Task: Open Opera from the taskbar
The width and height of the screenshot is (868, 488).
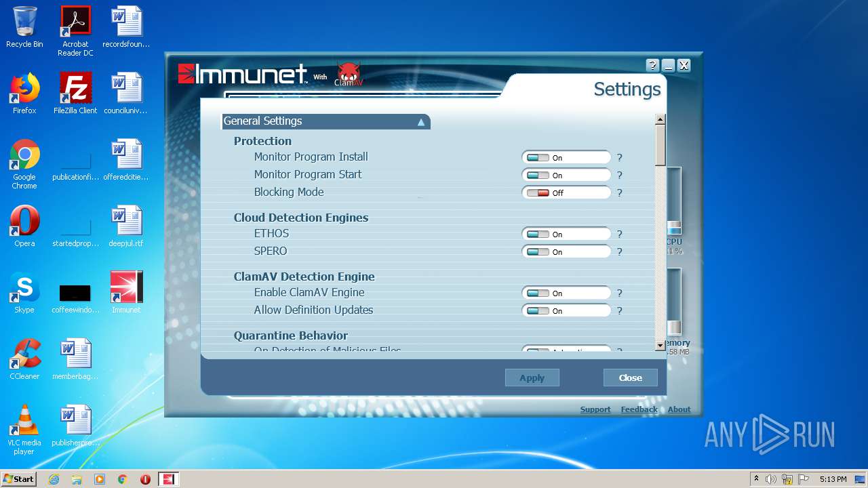Action: point(145,479)
